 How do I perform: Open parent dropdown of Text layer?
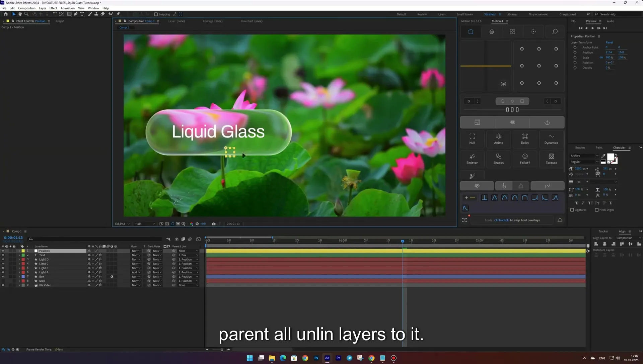click(188, 255)
